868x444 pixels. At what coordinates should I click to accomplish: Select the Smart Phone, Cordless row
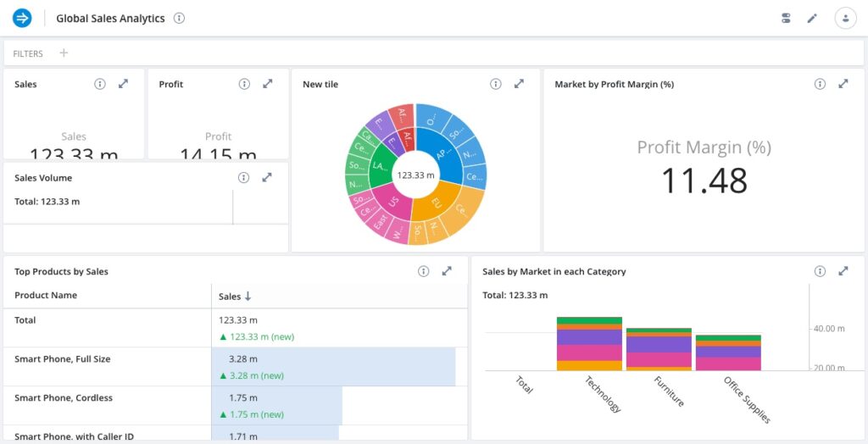click(x=236, y=405)
